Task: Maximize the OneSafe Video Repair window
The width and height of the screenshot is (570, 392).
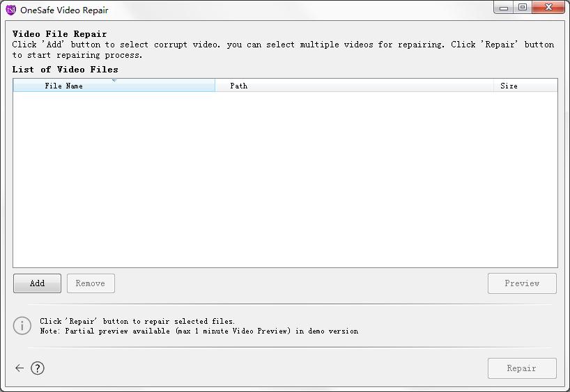Action: point(523,8)
